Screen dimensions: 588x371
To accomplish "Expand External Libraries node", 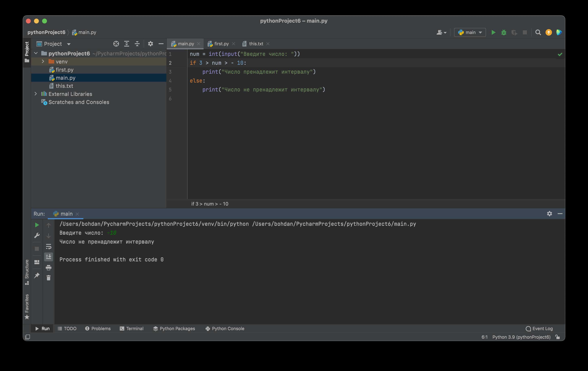I will [36, 94].
